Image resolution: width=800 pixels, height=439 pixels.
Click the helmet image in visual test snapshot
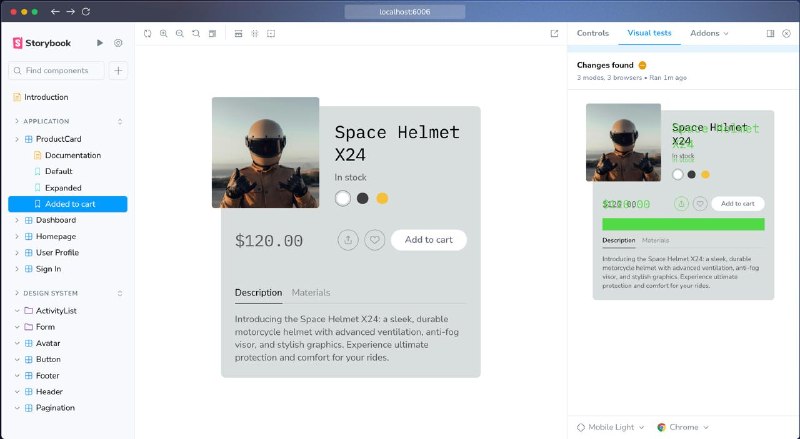pos(623,142)
